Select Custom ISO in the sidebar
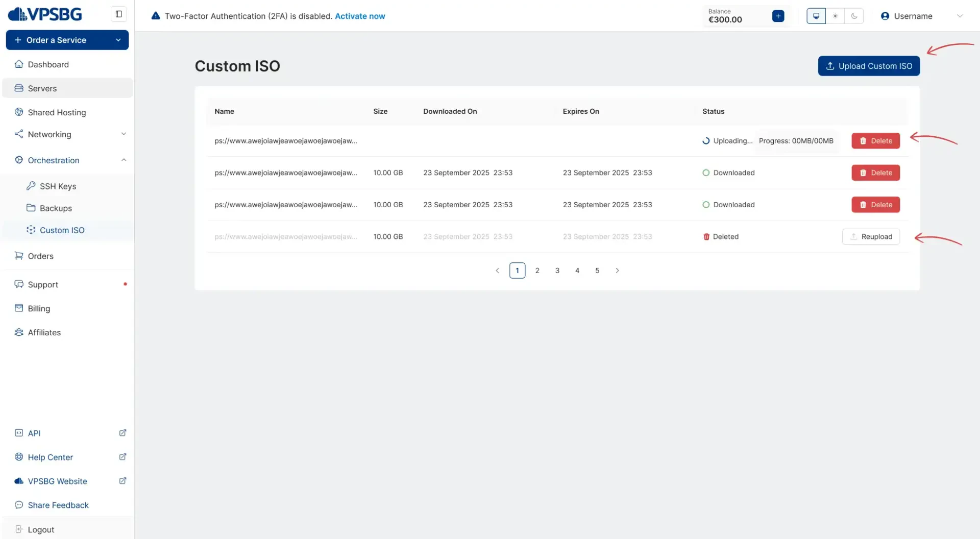Screen dimensions: 980x539 coord(62,230)
